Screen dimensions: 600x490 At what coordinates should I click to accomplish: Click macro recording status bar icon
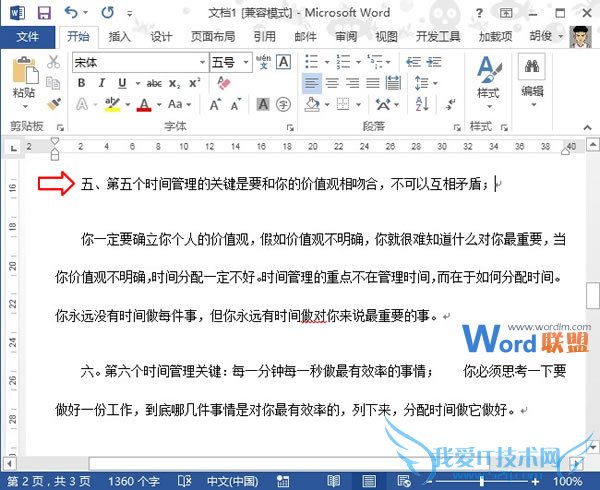(283, 481)
